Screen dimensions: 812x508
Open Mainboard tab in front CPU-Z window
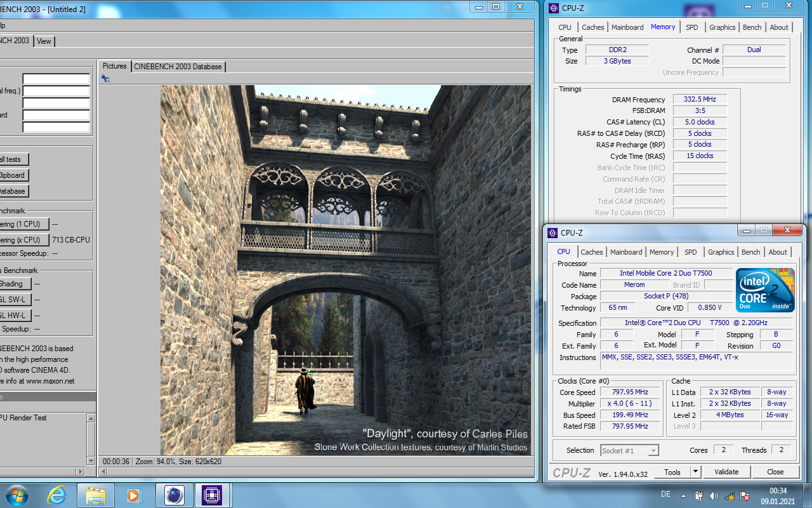pos(626,252)
